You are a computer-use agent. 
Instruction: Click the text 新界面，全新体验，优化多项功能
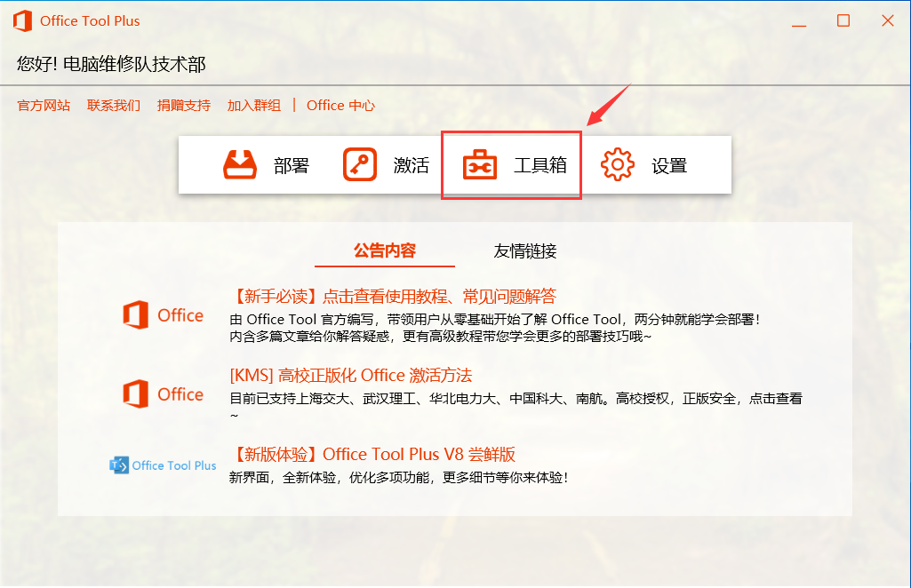click(398, 478)
